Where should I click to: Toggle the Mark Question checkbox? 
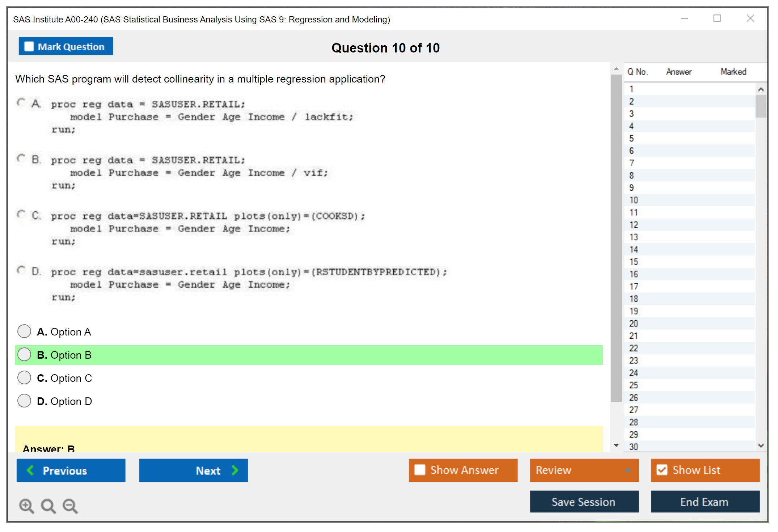(x=29, y=47)
